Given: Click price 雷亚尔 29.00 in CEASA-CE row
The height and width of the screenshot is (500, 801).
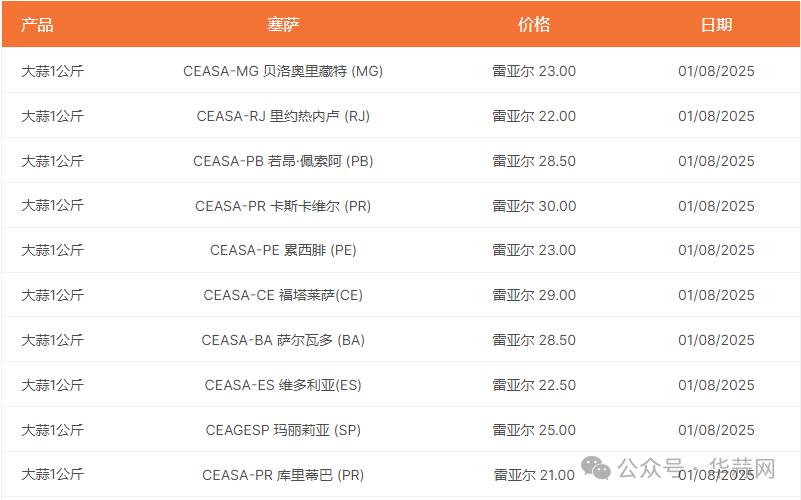Looking at the screenshot, I should 534,295.
